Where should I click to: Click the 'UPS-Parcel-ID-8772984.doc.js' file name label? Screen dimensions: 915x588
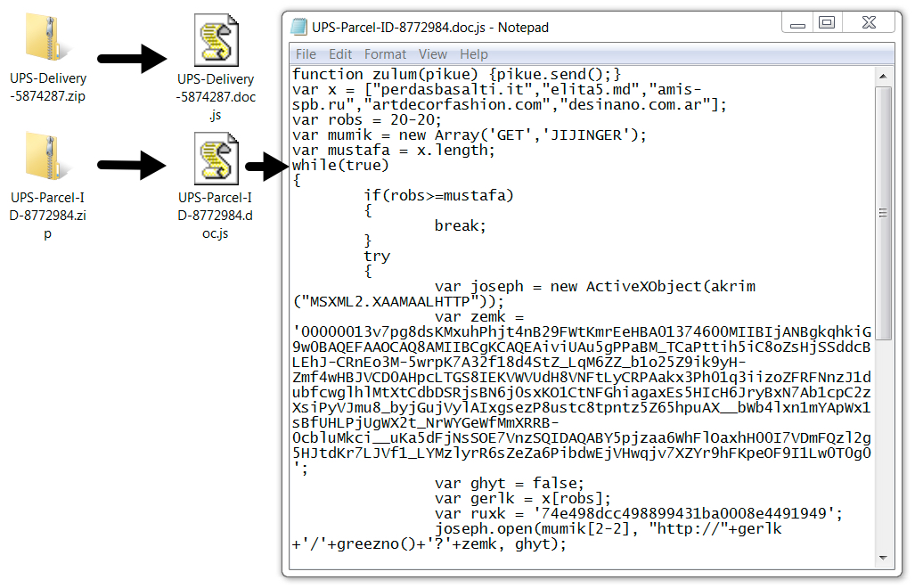pos(216,216)
